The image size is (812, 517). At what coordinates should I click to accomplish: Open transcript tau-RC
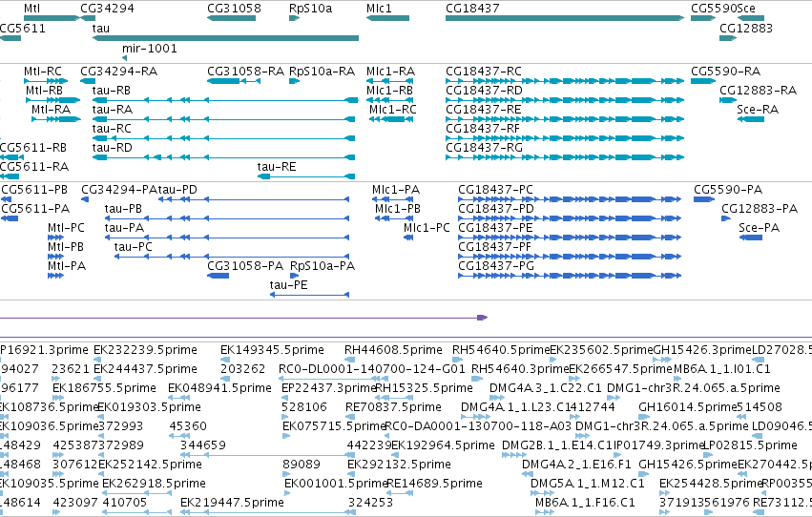coord(223,138)
